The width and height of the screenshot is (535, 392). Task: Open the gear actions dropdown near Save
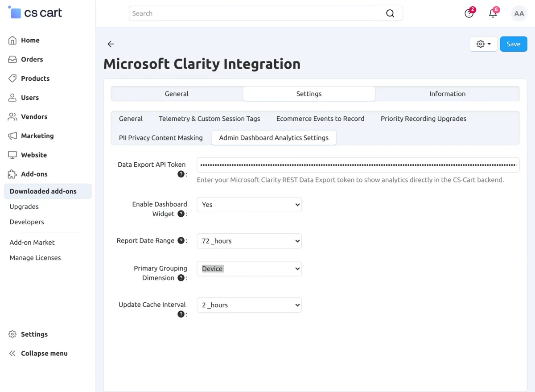[483, 44]
